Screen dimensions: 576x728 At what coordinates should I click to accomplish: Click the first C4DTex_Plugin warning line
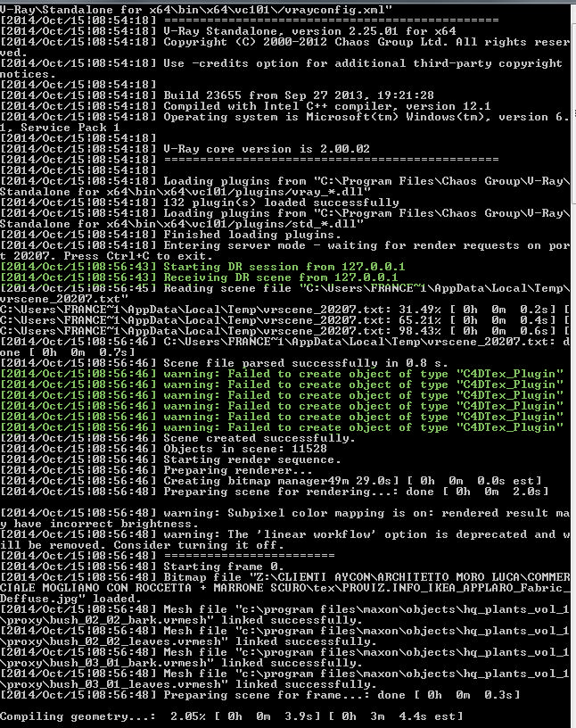pyautogui.click(x=282, y=374)
